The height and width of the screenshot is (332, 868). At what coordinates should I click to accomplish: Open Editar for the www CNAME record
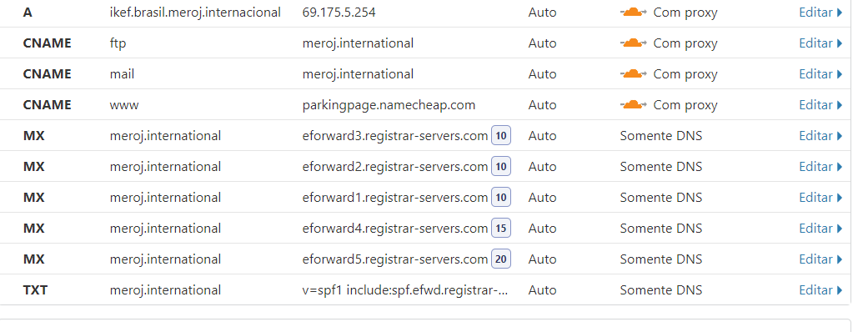tap(820, 105)
